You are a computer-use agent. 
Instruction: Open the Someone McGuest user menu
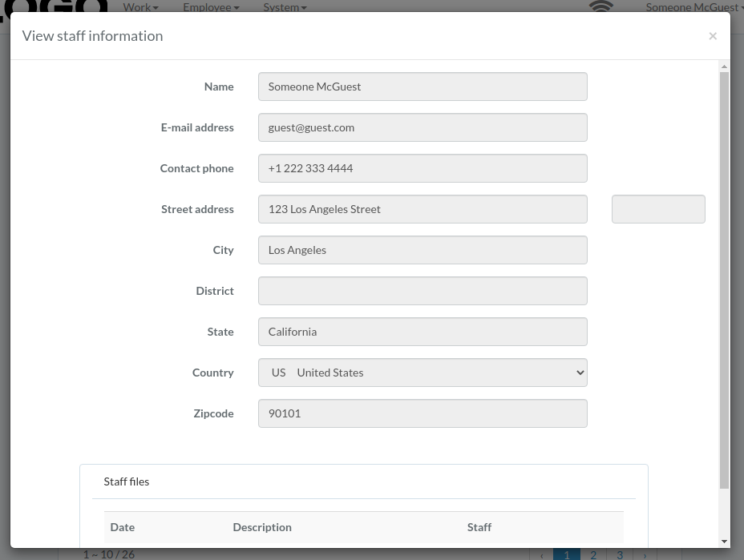pyautogui.click(x=694, y=7)
